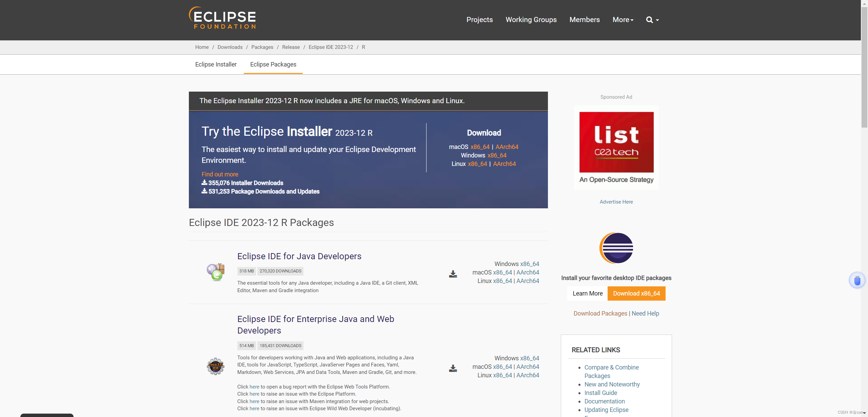The width and height of the screenshot is (868, 417).
Task: Open Eclipse IDE for Java Developers title
Action: click(299, 256)
